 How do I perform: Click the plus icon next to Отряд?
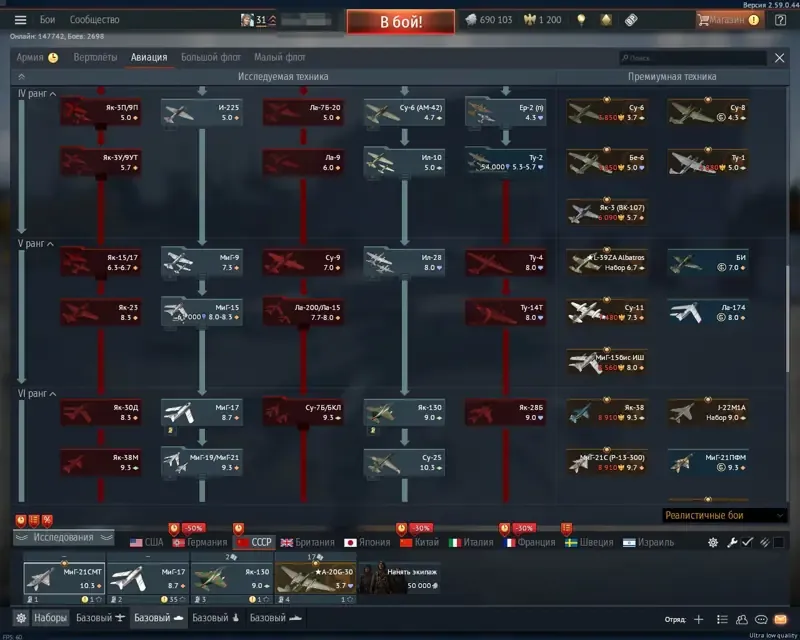pos(699,619)
